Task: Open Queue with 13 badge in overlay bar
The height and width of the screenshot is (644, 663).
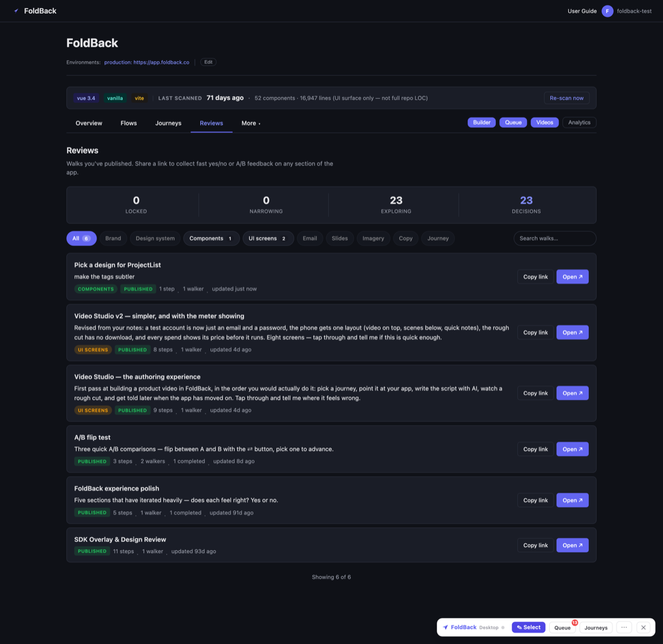Action: point(562,628)
